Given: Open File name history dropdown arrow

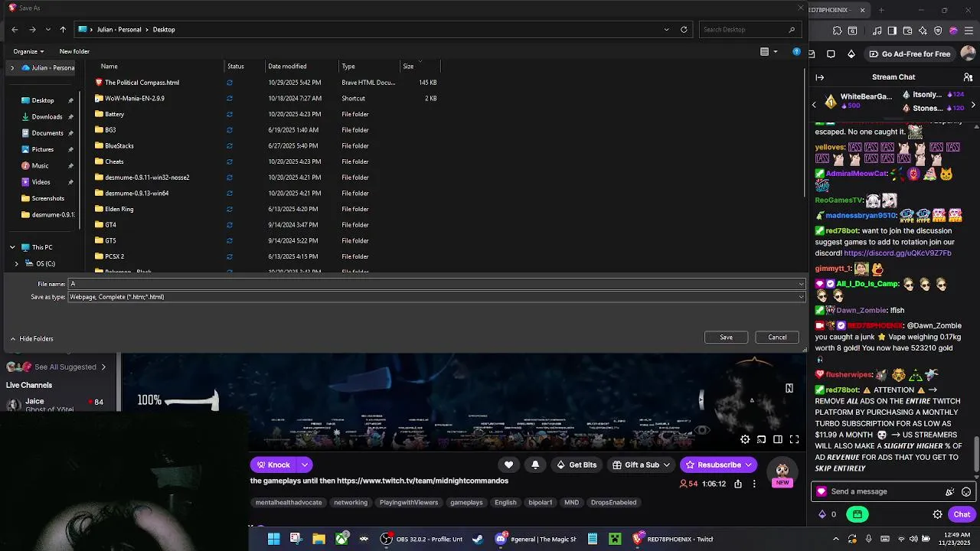Looking at the screenshot, I should (x=801, y=284).
